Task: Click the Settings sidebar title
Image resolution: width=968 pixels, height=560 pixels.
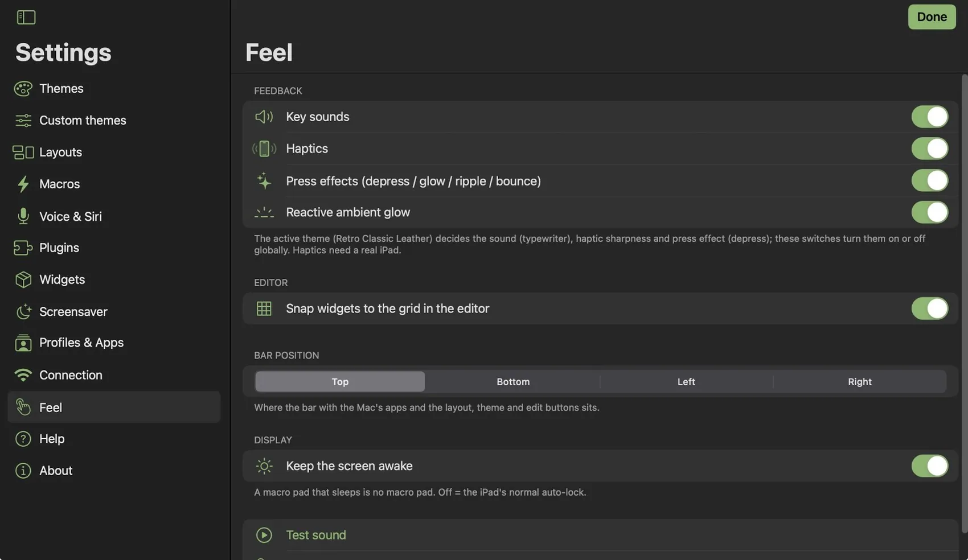Action: [x=63, y=52]
